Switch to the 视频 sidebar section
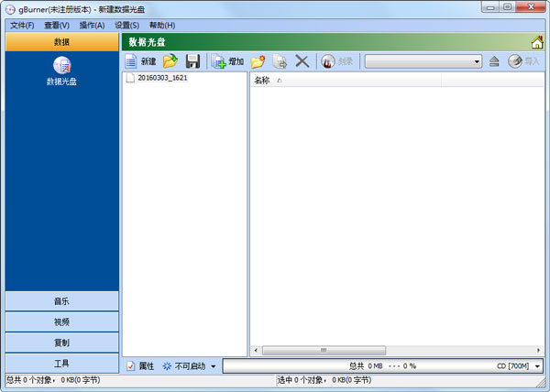 (x=61, y=322)
